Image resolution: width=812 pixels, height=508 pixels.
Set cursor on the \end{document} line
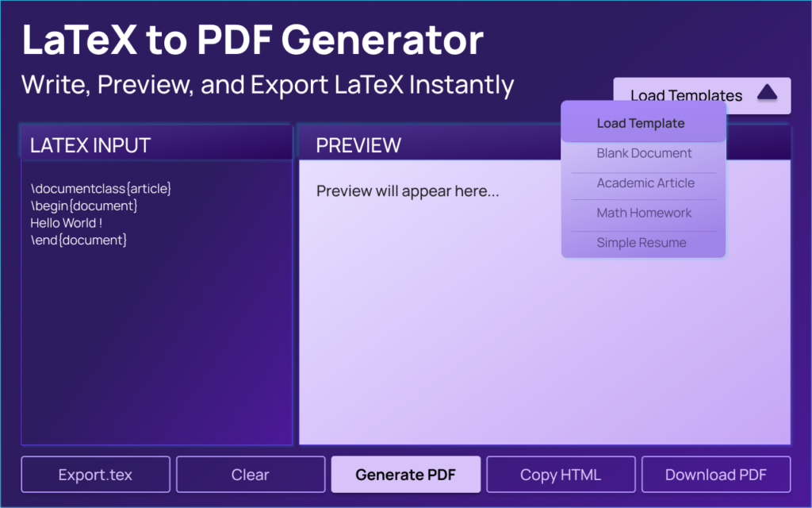79,240
